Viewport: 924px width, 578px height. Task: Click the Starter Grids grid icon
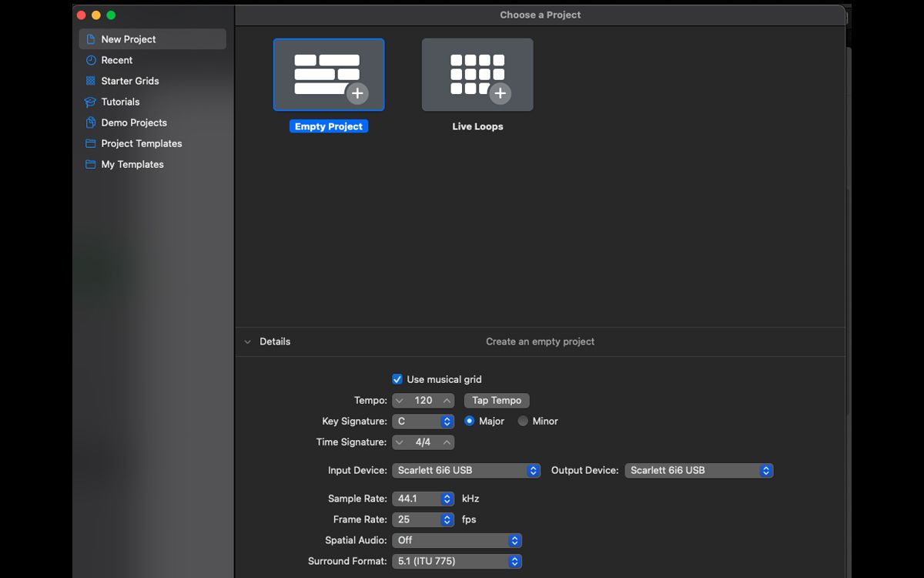coord(90,80)
